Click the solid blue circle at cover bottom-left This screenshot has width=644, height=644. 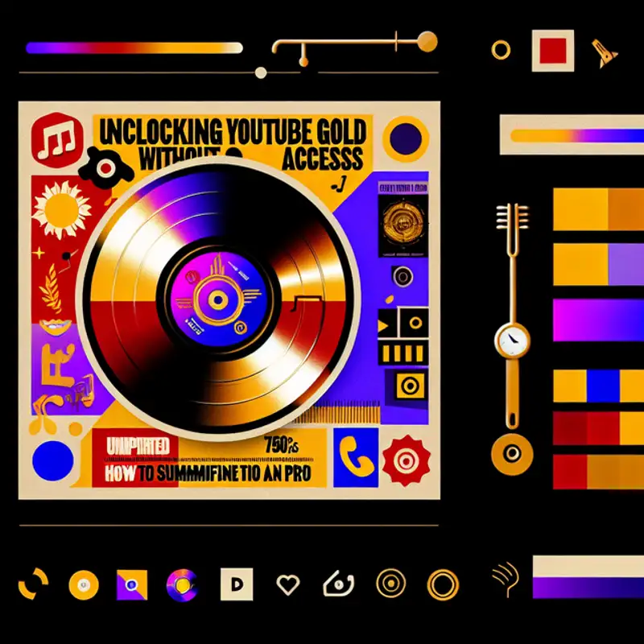click(53, 460)
